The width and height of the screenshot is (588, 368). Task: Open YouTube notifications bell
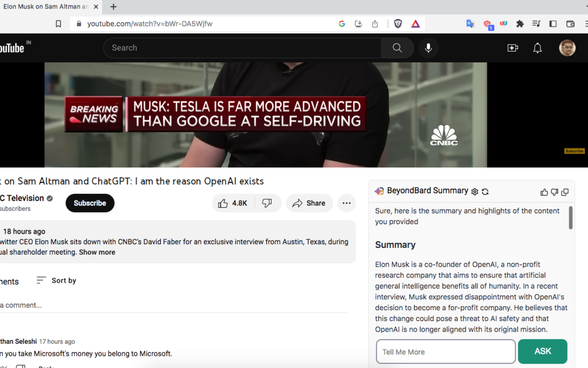click(x=537, y=48)
